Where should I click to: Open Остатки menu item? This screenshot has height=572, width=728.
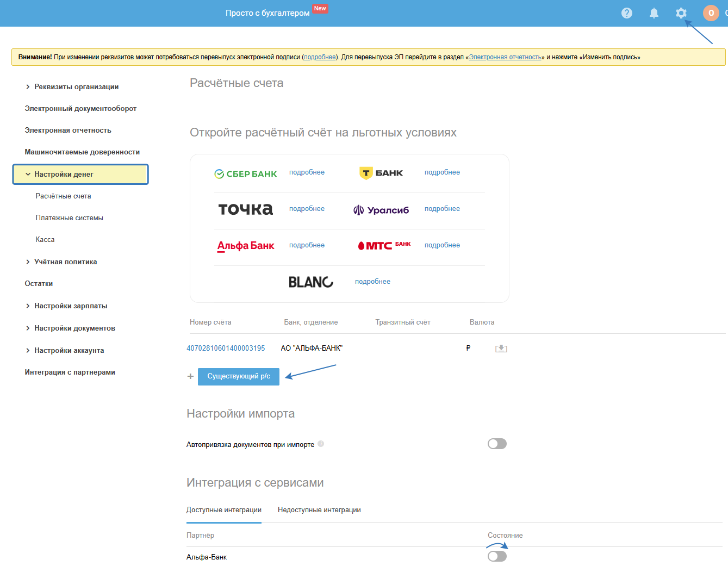(x=39, y=284)
